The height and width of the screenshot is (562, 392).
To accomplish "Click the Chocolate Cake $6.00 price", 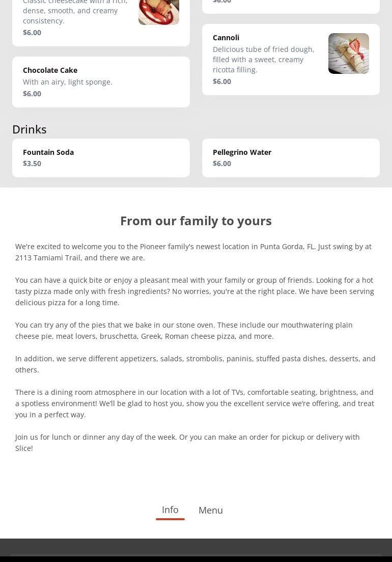I will [32, 94].
